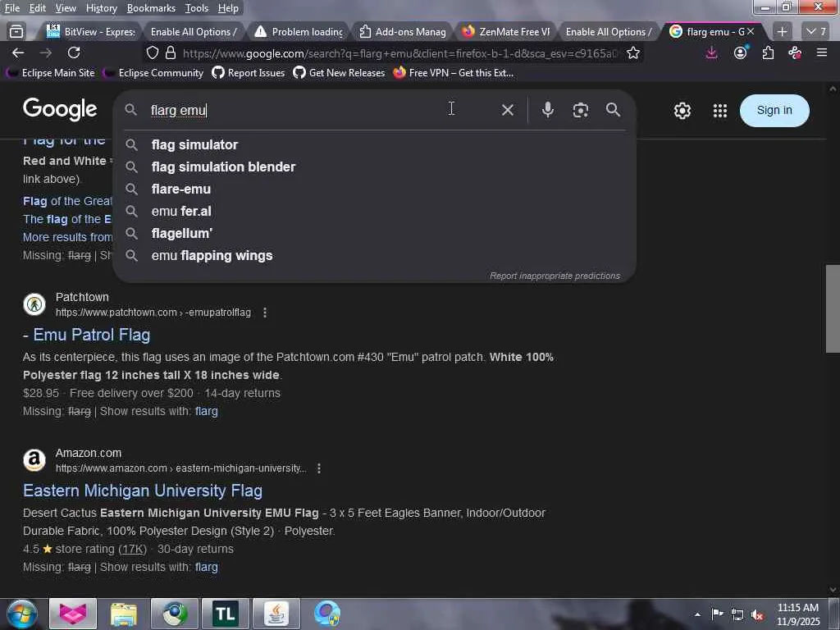Open the Report Issues bookmark
This screenshot has width=840, height=630.
tap(248, 73)
